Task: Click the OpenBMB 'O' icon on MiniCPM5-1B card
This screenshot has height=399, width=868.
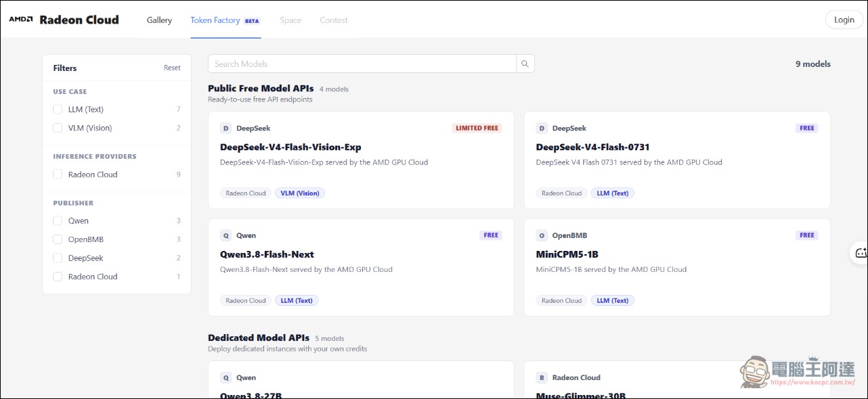Action: click(542, 235)
